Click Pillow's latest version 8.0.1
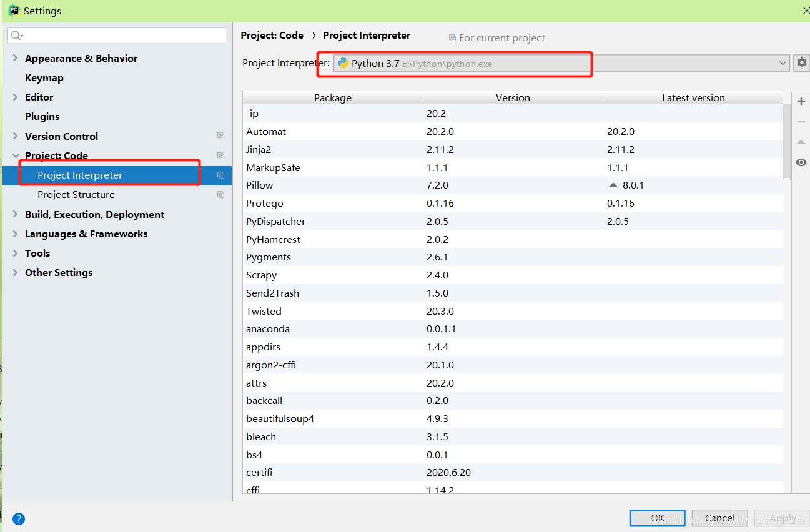 [633, 185]
